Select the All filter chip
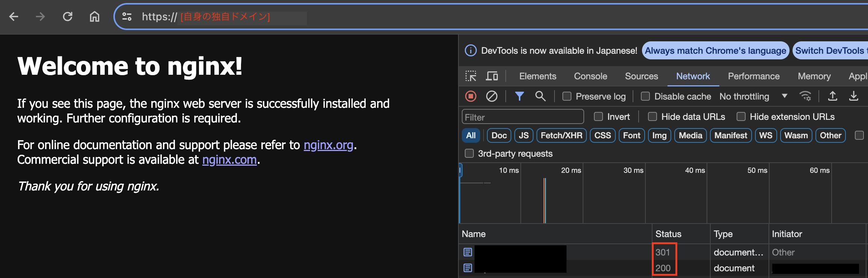868x278 pixels. coord(471,135)
